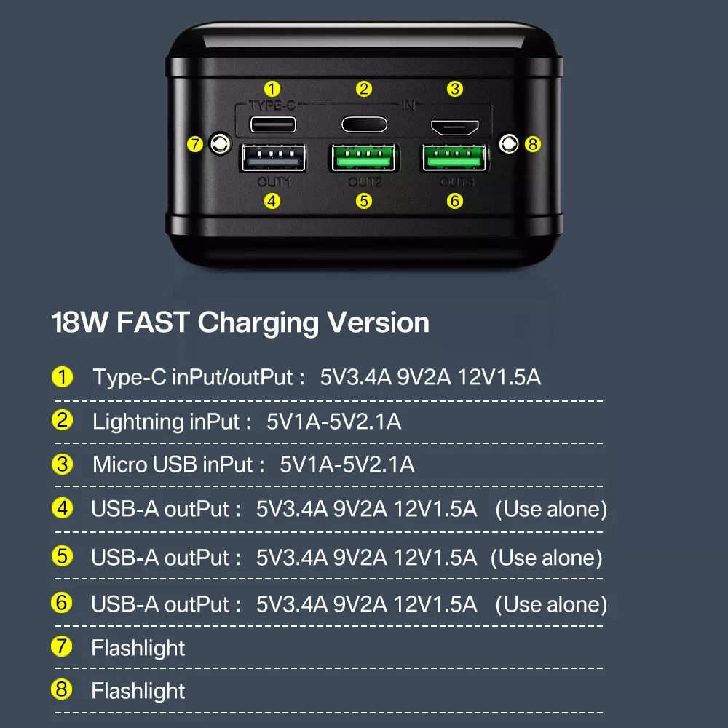Click the Flashlight label next to bullet 7
The height and width of the screenshot is (728, 728).
tap(138, 648)
